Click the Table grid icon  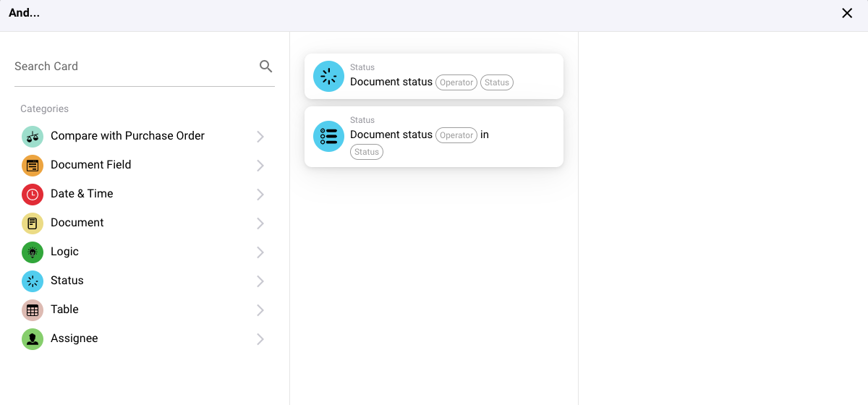33,310
